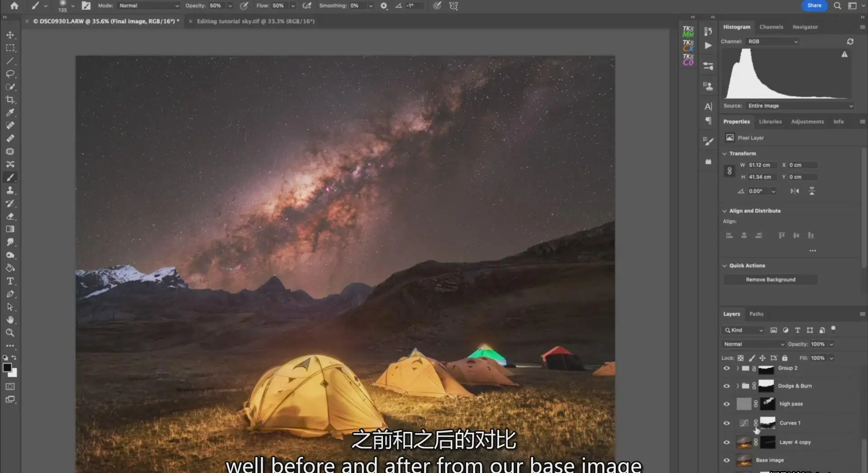Hide the Group 2 layer

[x=726, y=368]
